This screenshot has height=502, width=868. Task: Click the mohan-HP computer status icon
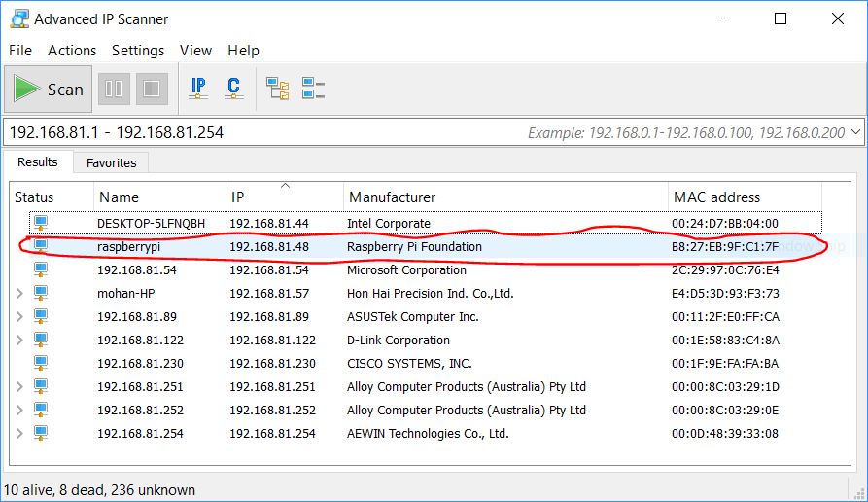tap(41, 293)
